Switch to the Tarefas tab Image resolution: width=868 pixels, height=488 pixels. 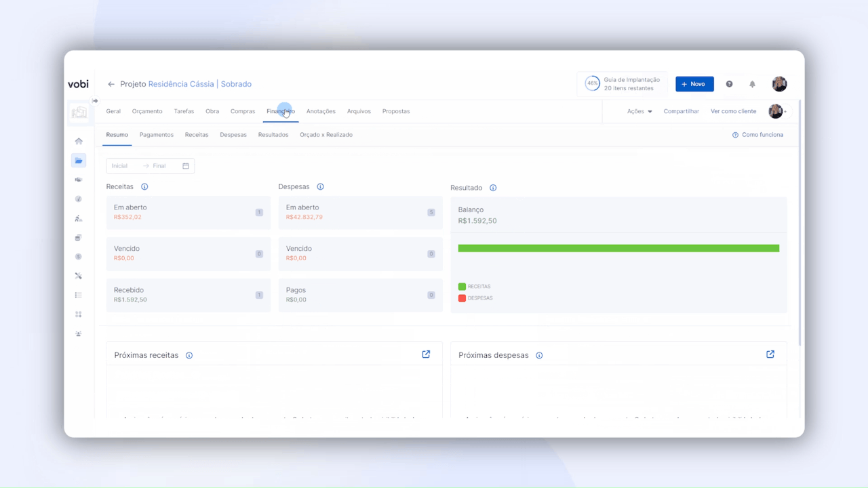184,111
